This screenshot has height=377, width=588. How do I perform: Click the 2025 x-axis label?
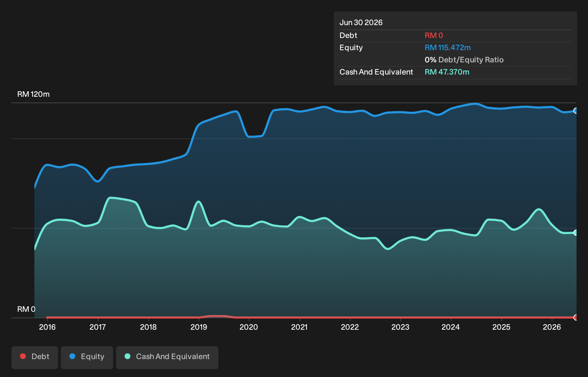pyautogui.click(x=501, y=327)
